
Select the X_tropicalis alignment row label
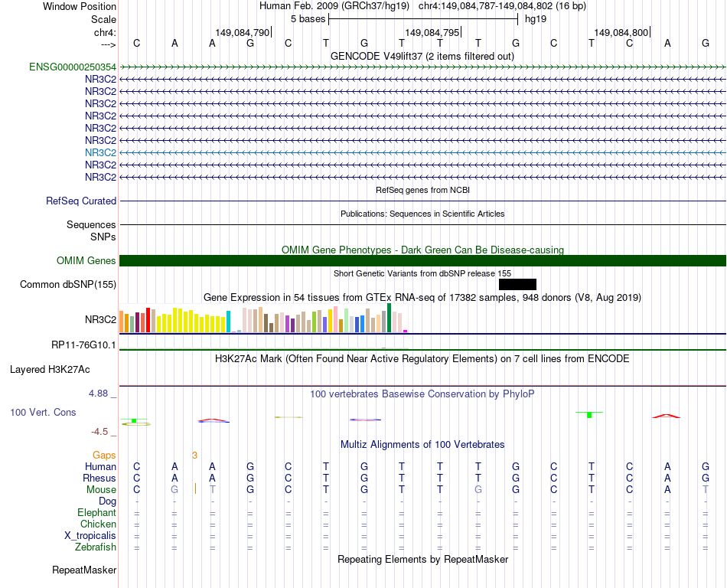click(90, 536)
